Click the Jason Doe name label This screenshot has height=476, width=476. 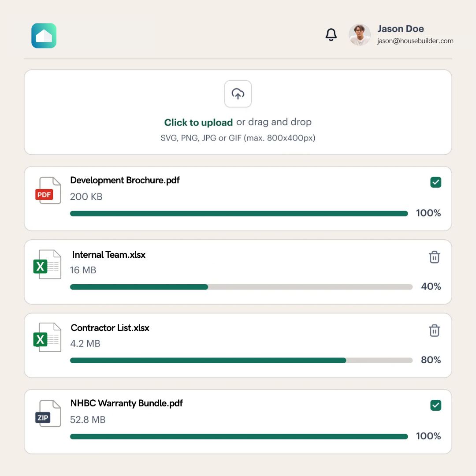coord(401,29)
